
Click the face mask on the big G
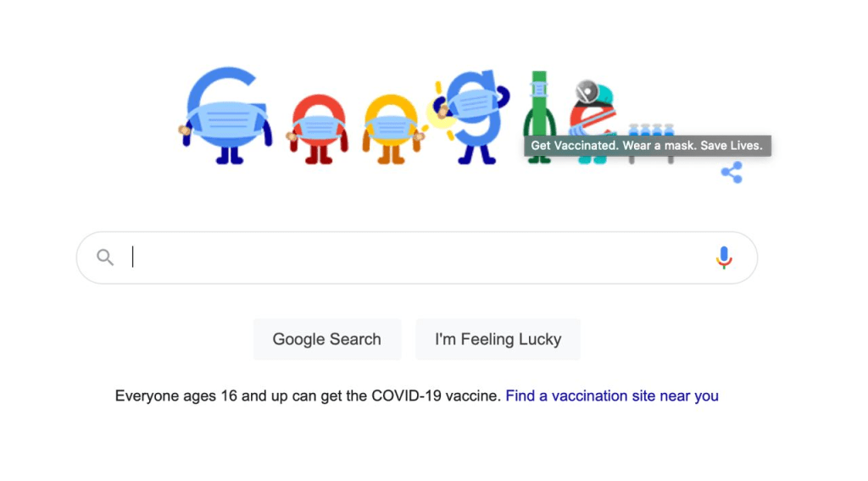(226, 123)
